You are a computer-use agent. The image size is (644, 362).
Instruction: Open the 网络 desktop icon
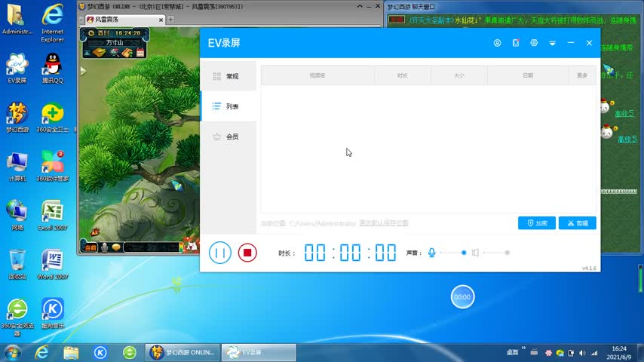point(17,215)
